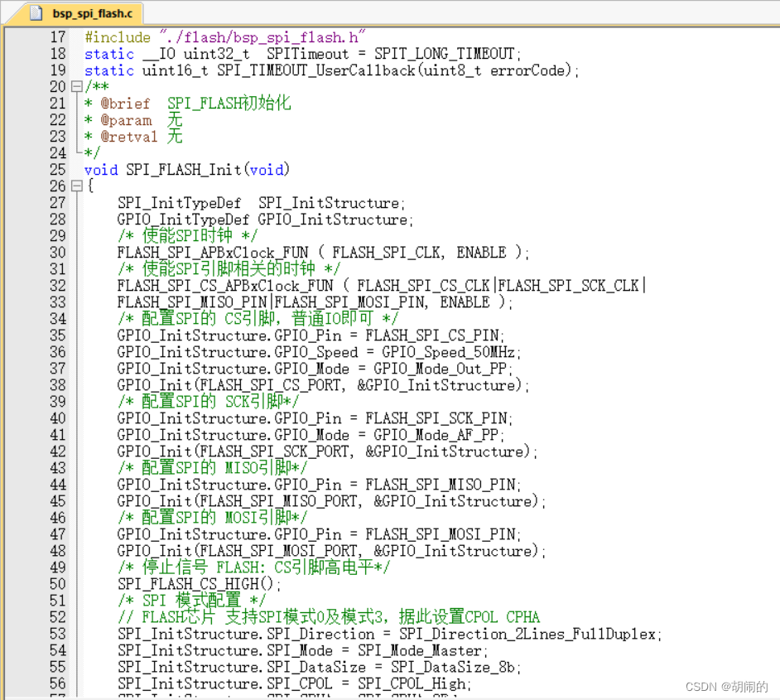Click the SCK pin comment on line 39
780x700 pixels.
coord(209,402)
